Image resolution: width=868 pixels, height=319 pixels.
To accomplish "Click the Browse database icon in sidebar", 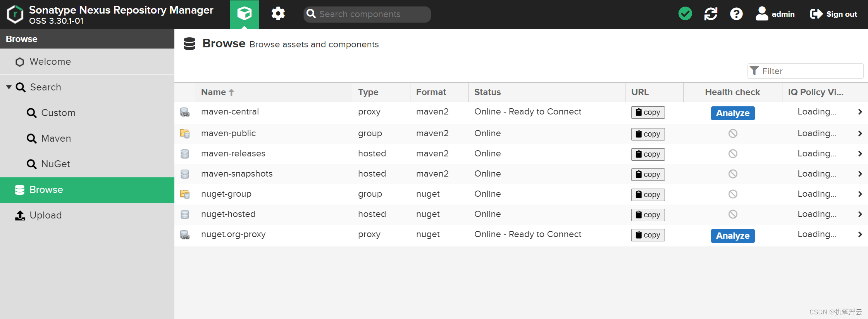I will click(x=20, y=190).
